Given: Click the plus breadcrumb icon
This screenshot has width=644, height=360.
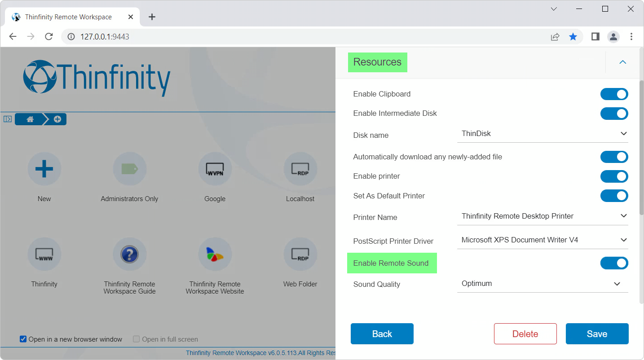Looking at the screenshot, I should click(57, 119).
